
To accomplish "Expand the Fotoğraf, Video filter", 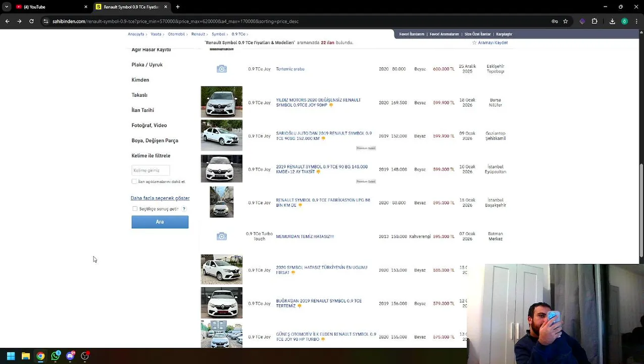I will (149, 125).
